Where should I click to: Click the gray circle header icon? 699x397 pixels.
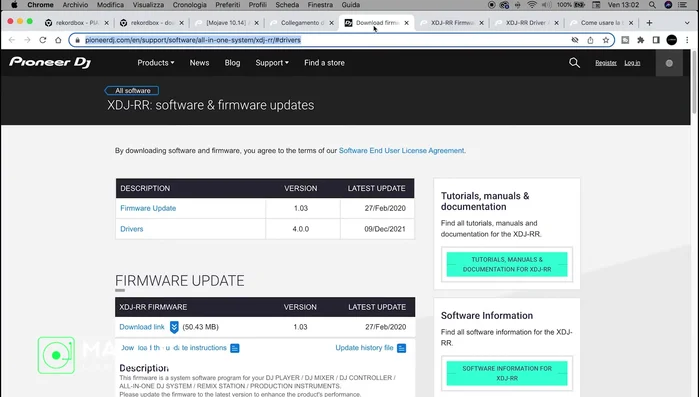click(x=669, y=63)
